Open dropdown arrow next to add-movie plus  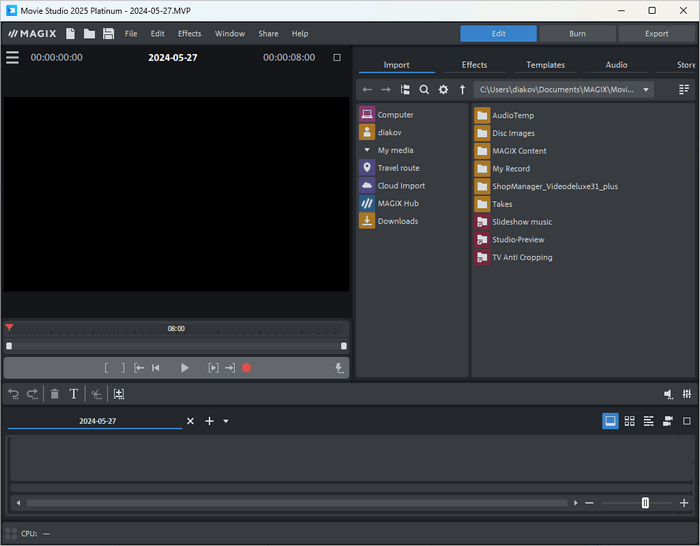pos(226,421)
